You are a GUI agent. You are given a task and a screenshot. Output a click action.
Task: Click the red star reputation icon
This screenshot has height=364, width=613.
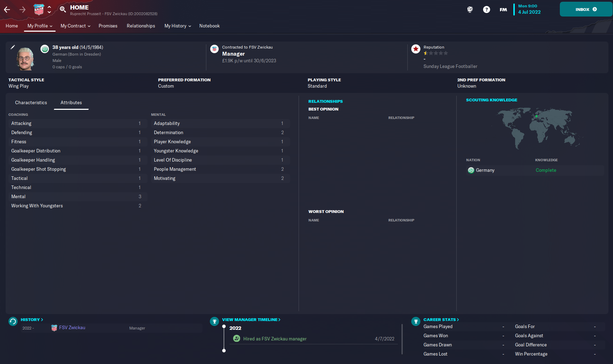416,49
